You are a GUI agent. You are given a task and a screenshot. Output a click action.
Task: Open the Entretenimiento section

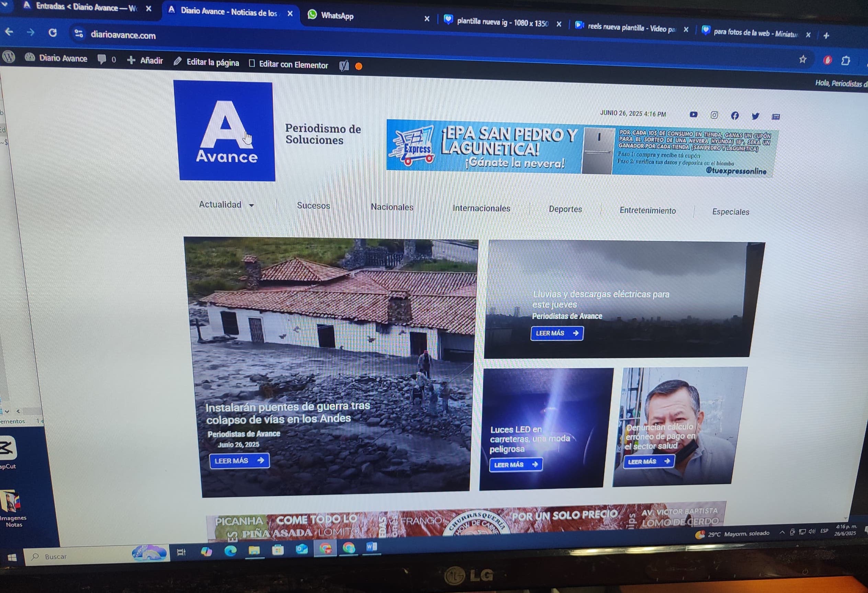647,210
